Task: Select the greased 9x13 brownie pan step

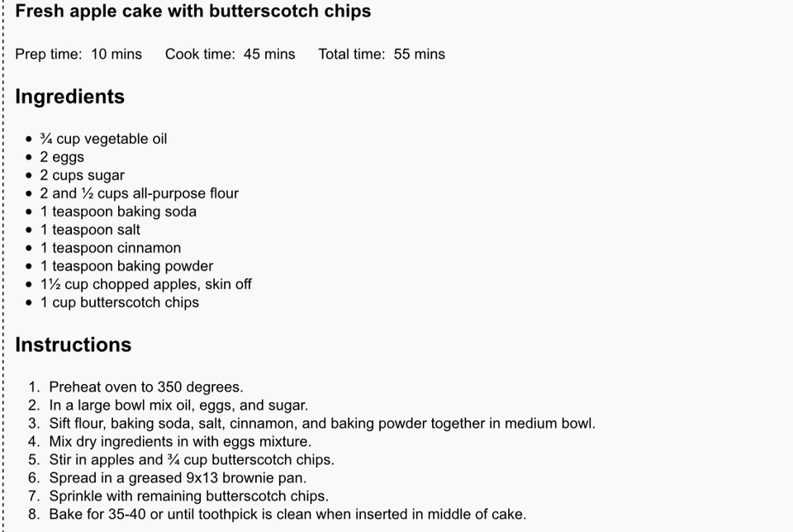Action: pyautogui.click(x=178, y=477)
